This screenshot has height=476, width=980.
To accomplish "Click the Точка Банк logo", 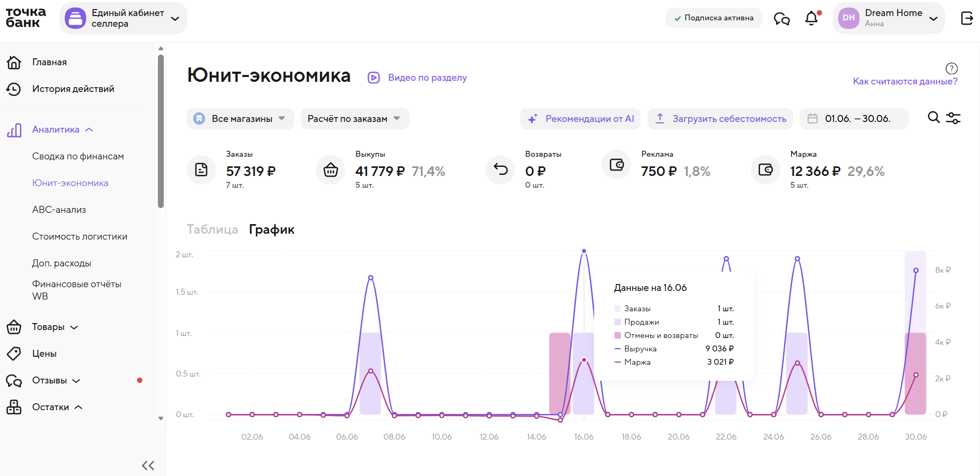I will [x=26, y=18].
